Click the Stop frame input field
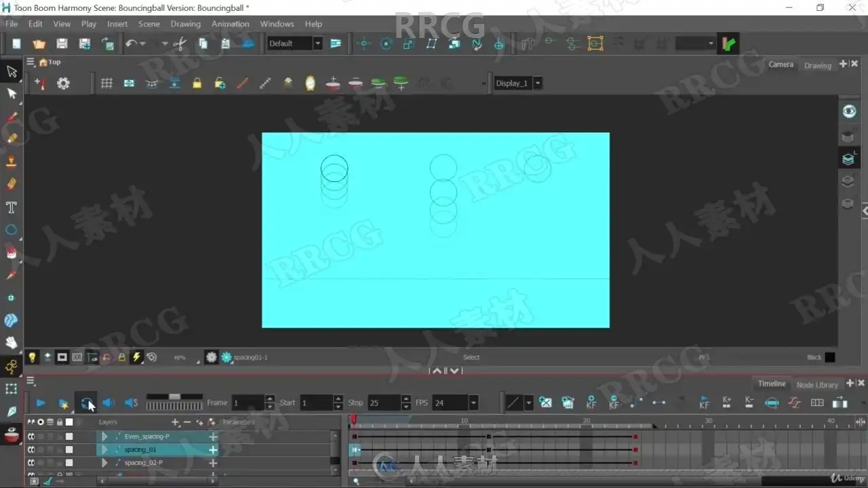Viewport: 868px width, 488px height. [x=384, y=403]
